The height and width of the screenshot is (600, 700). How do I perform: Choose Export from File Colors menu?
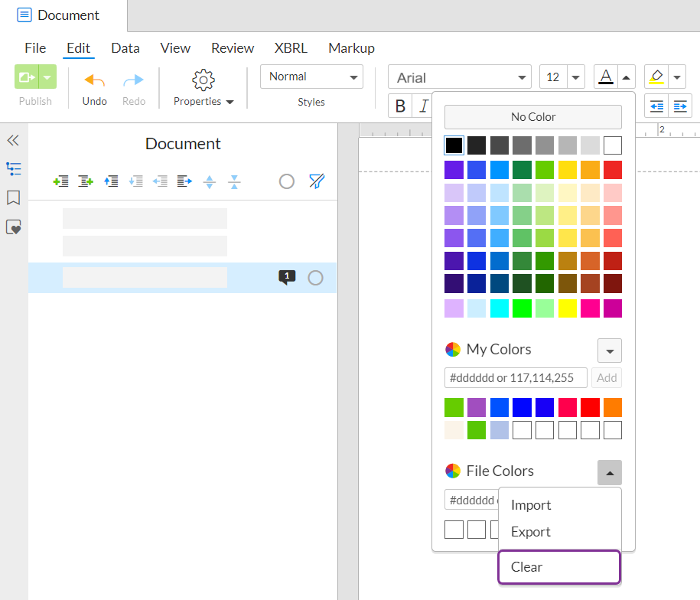[x=559, y=532]
